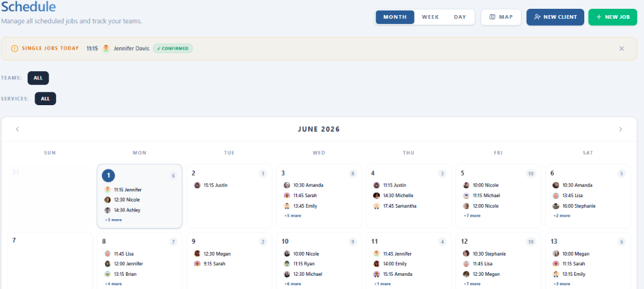Viewport: 644px width, 289px height.
Task: Click Justin's avatar on June 4
Action: (376, 185)
